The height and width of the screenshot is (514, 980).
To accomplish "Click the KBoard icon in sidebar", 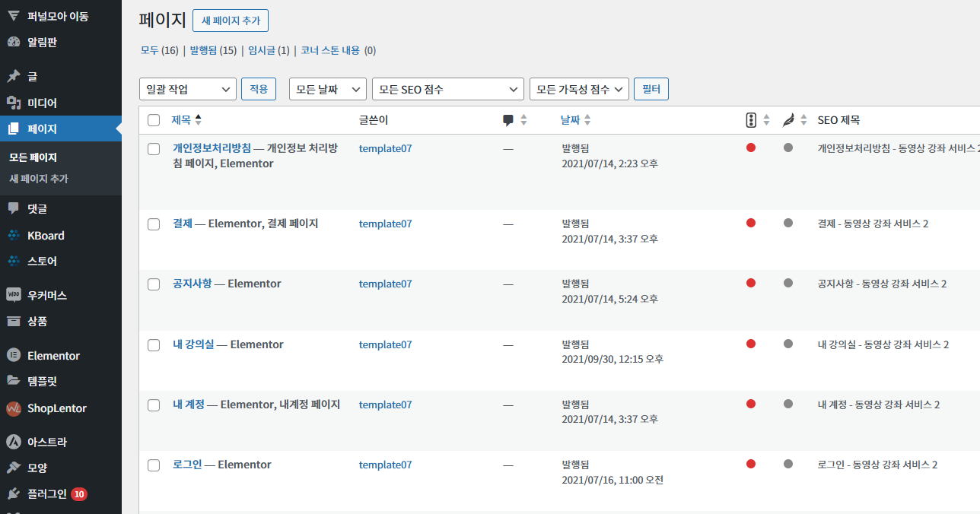I will point(13,235).
